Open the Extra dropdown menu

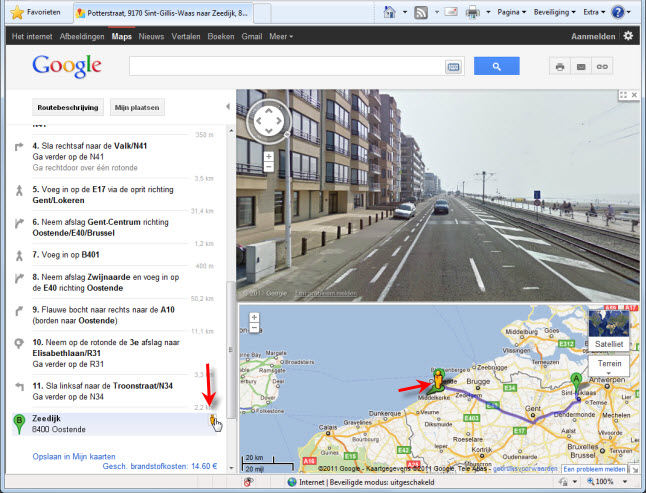(594, 12)
